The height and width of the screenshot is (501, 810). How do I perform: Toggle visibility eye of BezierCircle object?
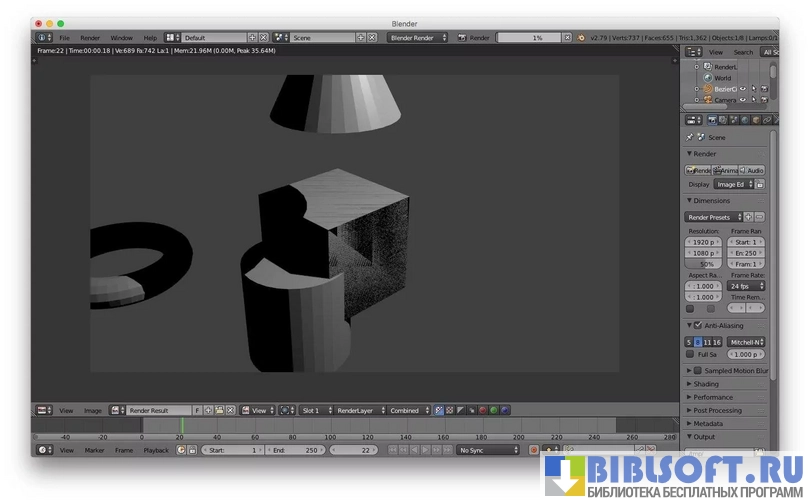pos(743,88)
